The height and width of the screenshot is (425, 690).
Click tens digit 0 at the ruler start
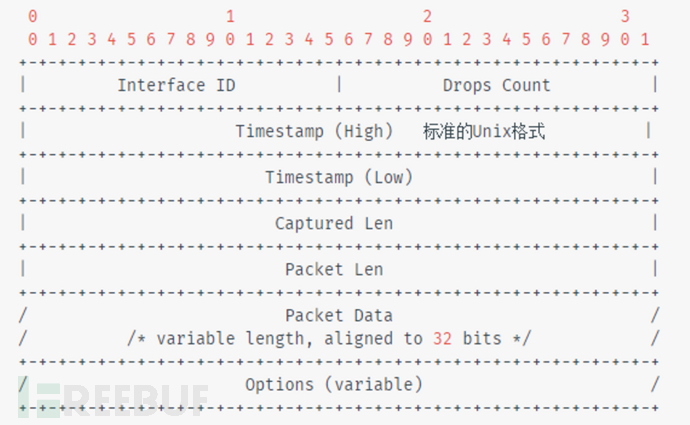33,16
